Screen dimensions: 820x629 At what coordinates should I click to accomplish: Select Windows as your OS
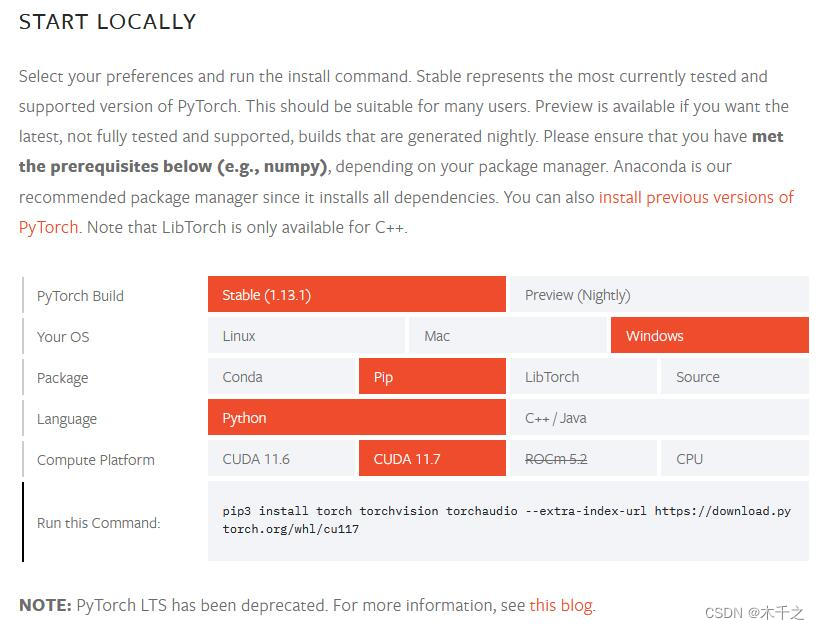(x=710, y=335)
